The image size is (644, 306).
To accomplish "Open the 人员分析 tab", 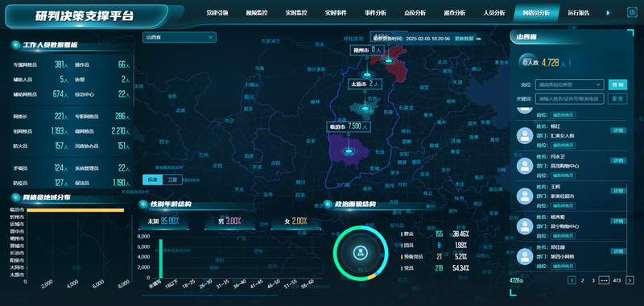I will [x=494, y=13].
